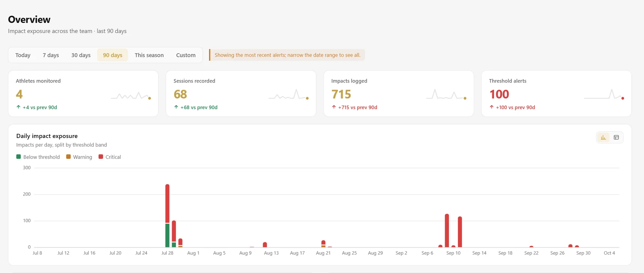Viewport: 644px width, 273px height.
Task: Open the Sessions recorded sparkline
Action: coord(289,94)
